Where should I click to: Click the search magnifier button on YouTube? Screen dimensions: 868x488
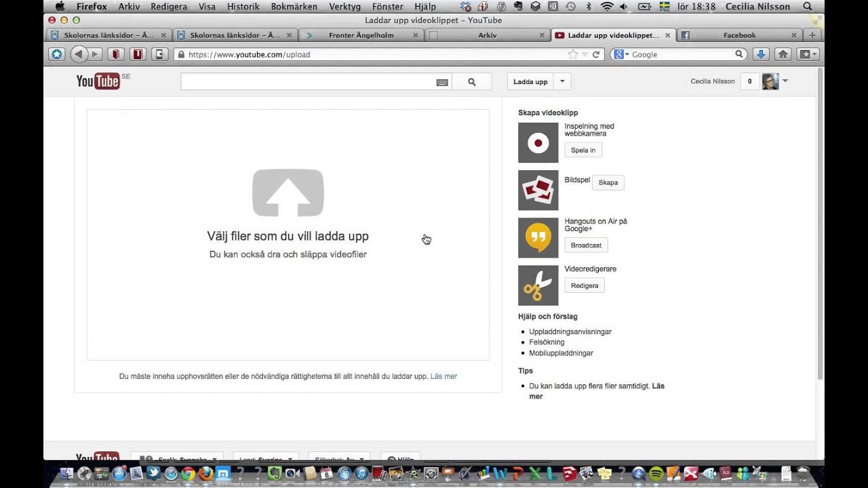point(472,82)
